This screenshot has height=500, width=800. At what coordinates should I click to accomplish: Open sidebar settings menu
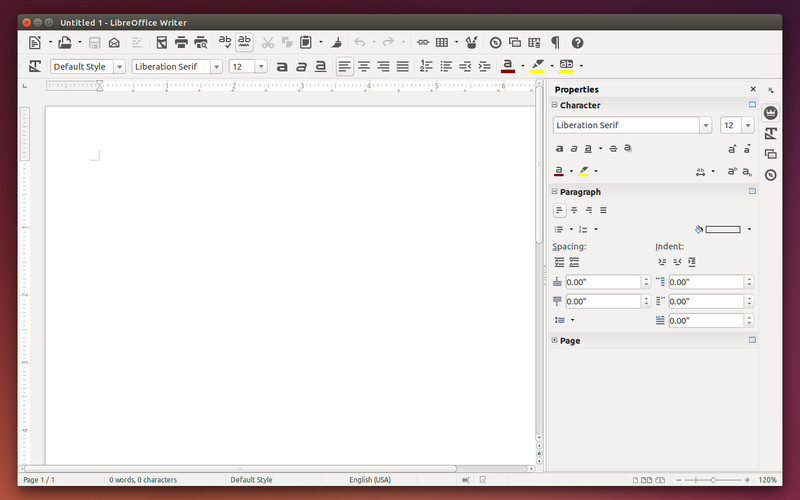coord(771,90)
